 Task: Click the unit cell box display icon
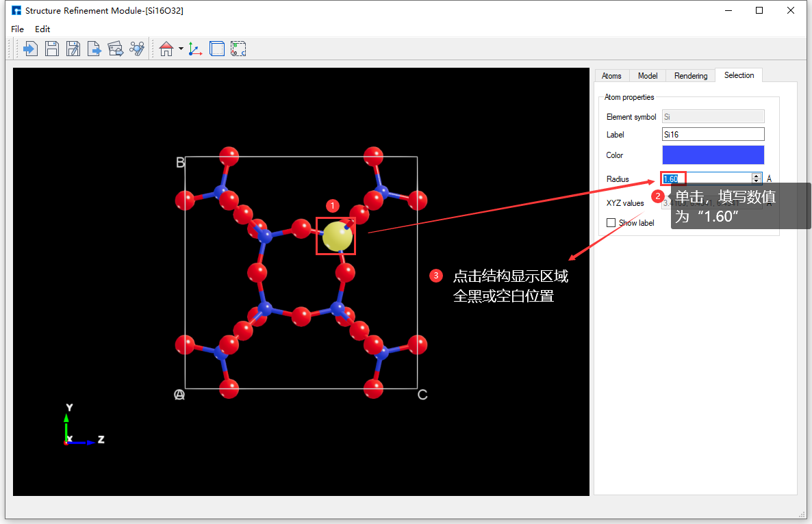[x=216, y=48]
